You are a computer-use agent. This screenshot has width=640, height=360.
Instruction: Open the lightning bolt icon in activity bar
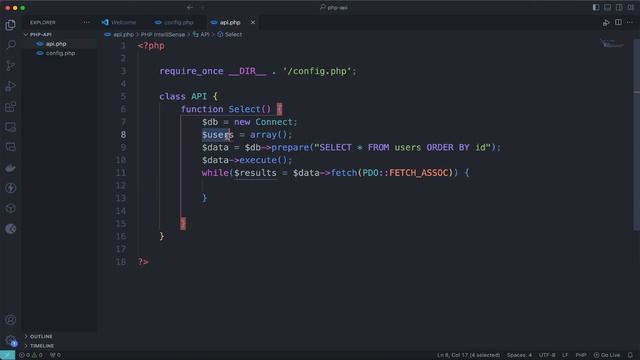[11, 188]
